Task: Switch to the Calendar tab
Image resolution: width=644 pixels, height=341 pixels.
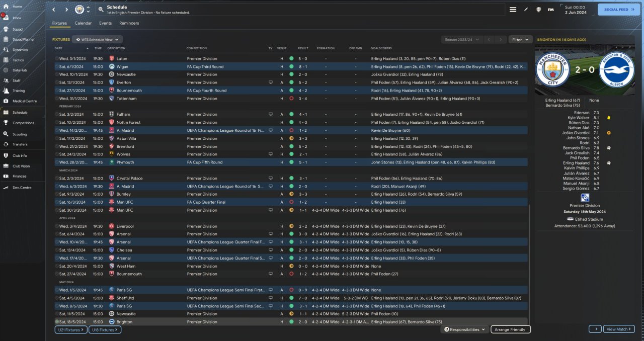Action: [83, 23]
